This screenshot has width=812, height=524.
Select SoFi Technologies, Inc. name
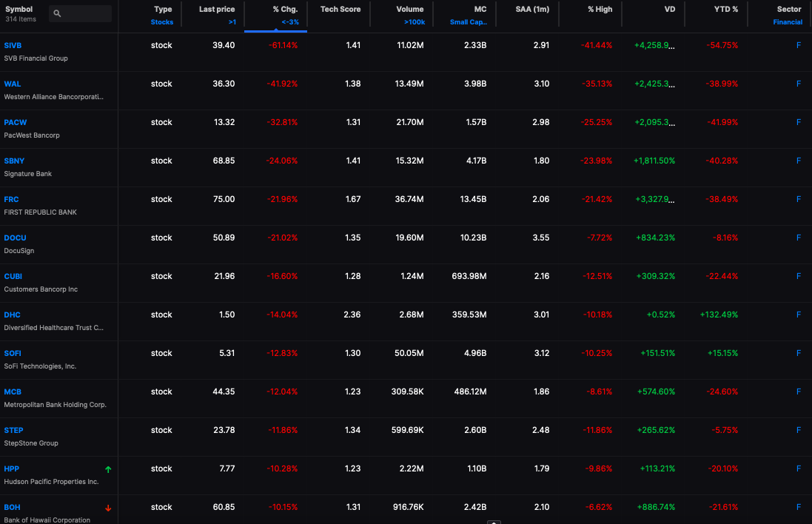41,366
